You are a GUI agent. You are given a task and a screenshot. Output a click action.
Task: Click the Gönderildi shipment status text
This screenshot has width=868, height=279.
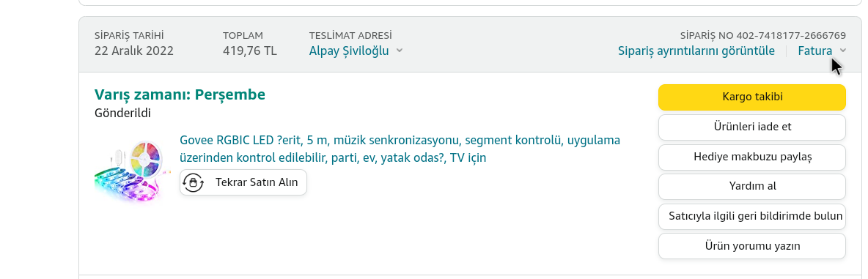[x=122, y=114]
